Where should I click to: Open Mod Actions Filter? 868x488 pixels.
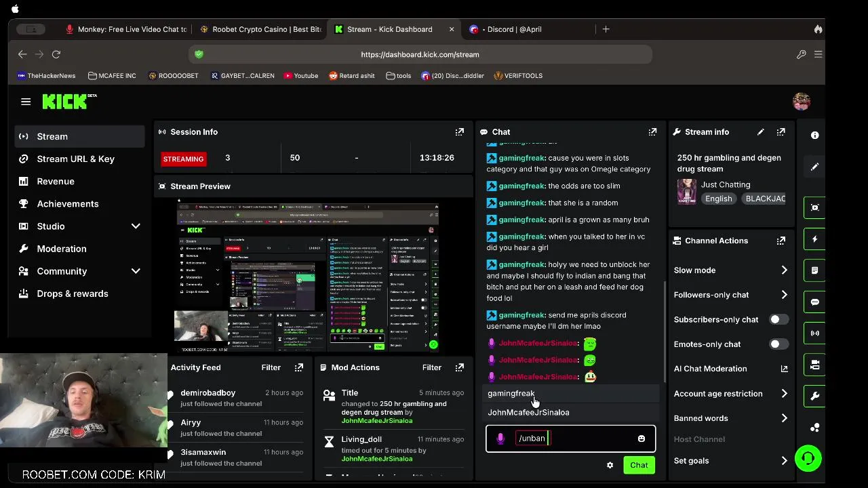pos(432,367)
